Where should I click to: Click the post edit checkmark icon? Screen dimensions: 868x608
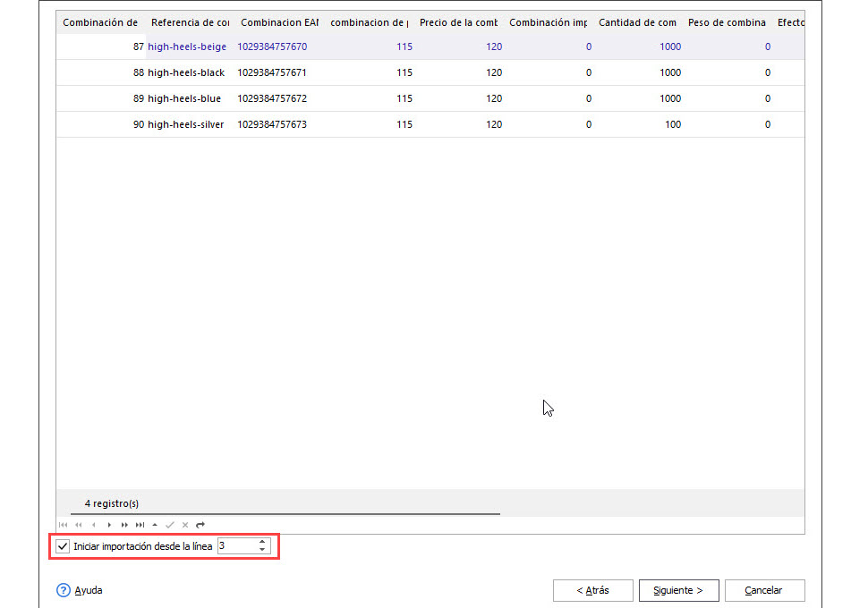point(170,525)
